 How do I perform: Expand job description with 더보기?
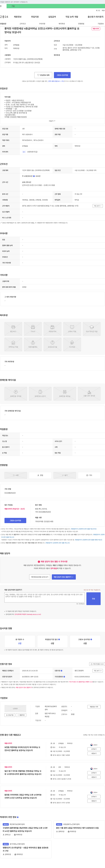(52, 121)
